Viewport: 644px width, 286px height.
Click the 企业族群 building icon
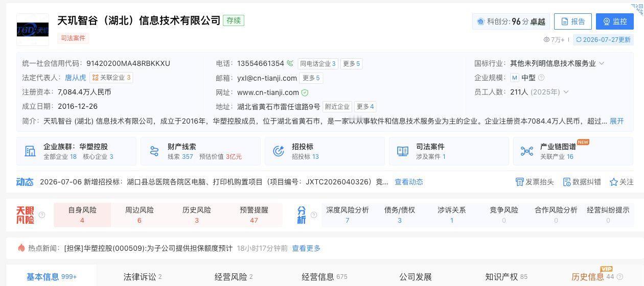coord(30,151)
